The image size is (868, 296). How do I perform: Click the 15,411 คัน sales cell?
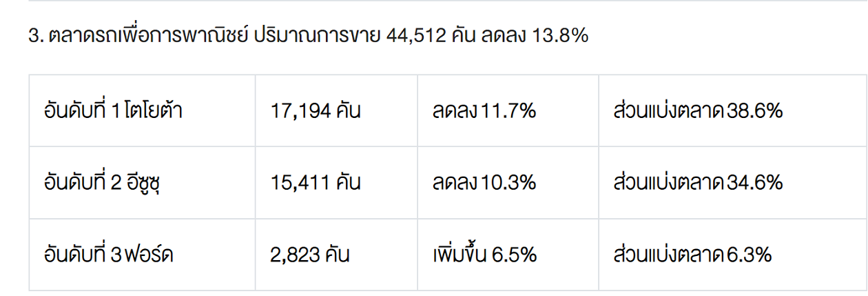point(316,183)
